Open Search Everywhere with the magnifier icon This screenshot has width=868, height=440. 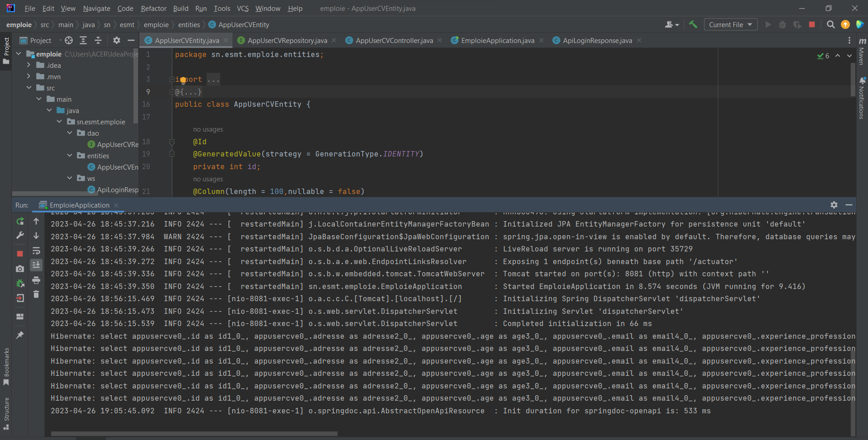pos(830,24)
